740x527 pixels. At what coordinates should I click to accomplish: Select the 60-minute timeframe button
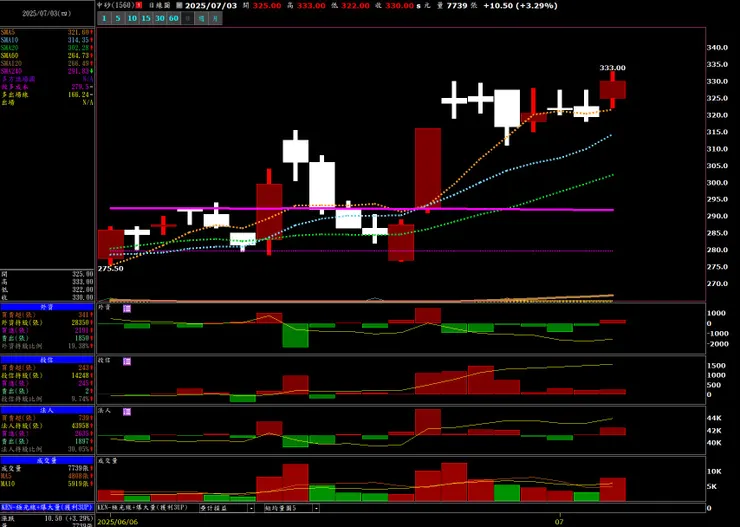click(x=174, y=18)
